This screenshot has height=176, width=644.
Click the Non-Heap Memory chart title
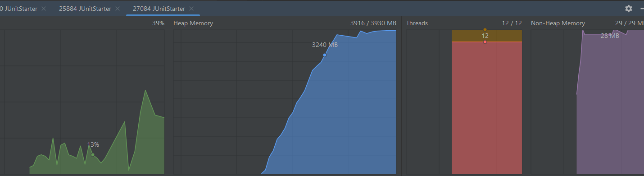pyautogui.click(x=558, y=23)
